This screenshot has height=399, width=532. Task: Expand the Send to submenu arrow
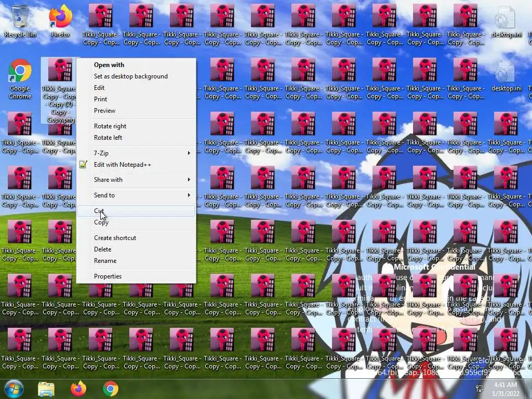pos(189,195)
